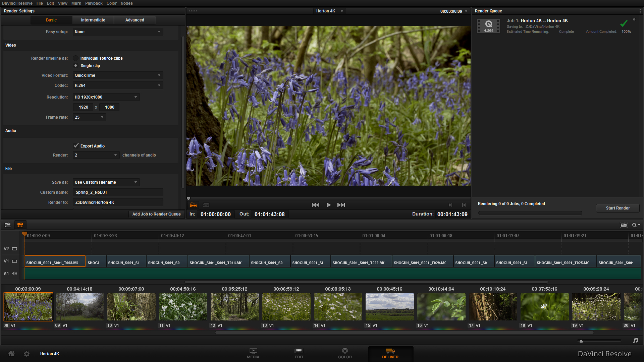Open the project home icon

pyautogui.click(x=11, y=354)
